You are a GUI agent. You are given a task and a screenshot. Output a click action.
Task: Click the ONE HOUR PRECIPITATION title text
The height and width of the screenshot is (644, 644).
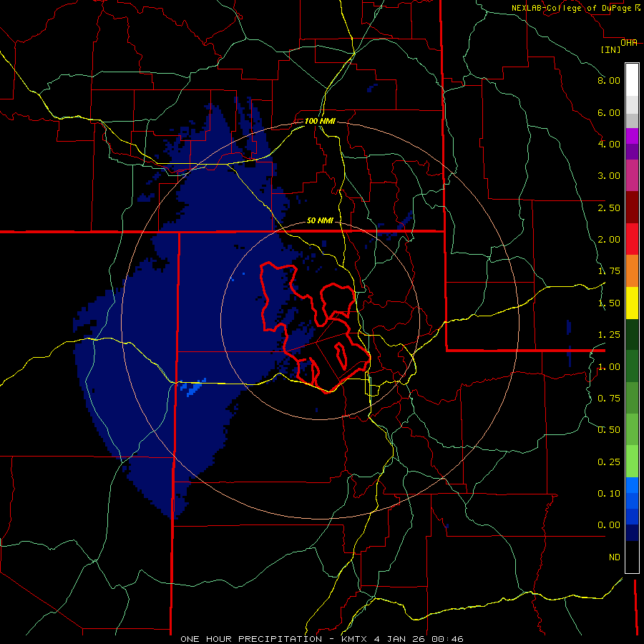pyautogui.click(x=251, y=639)
